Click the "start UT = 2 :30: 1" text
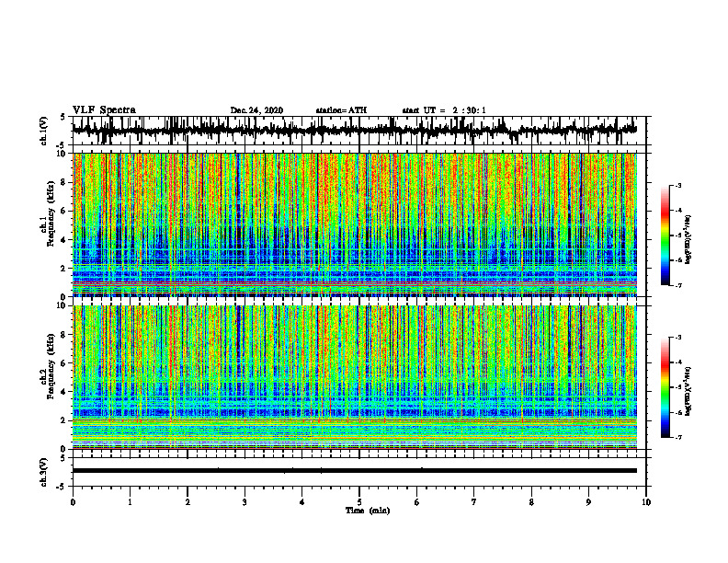The image size is (728, 563). point(444,110)
